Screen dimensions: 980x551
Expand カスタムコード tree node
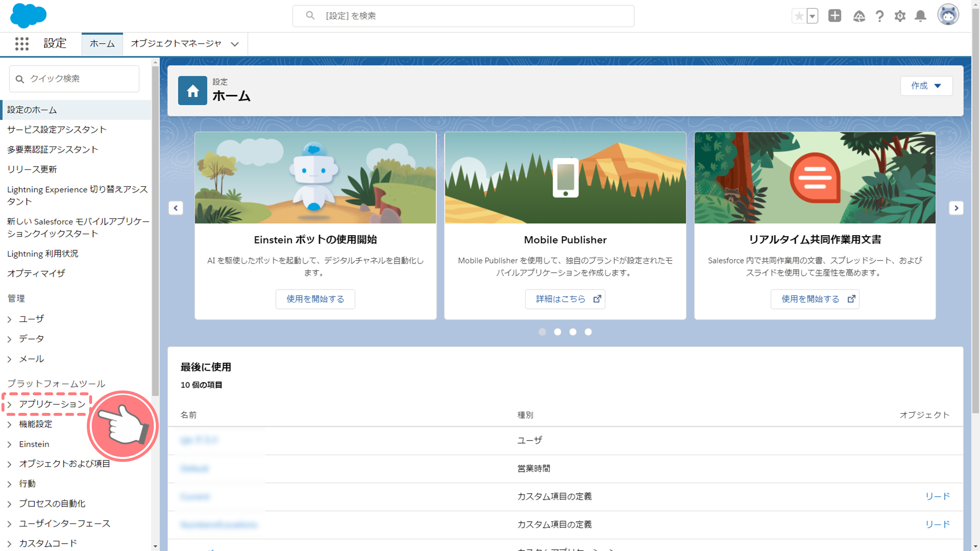9,544
